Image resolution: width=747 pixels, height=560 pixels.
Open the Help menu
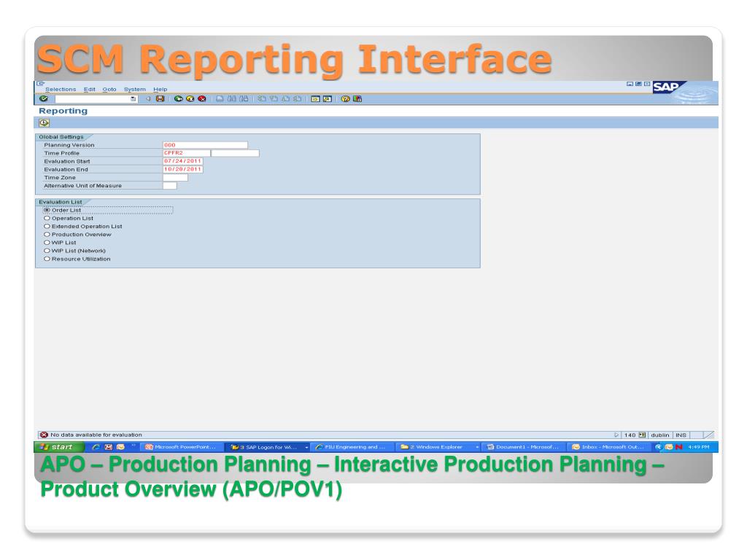click(160, 89)
